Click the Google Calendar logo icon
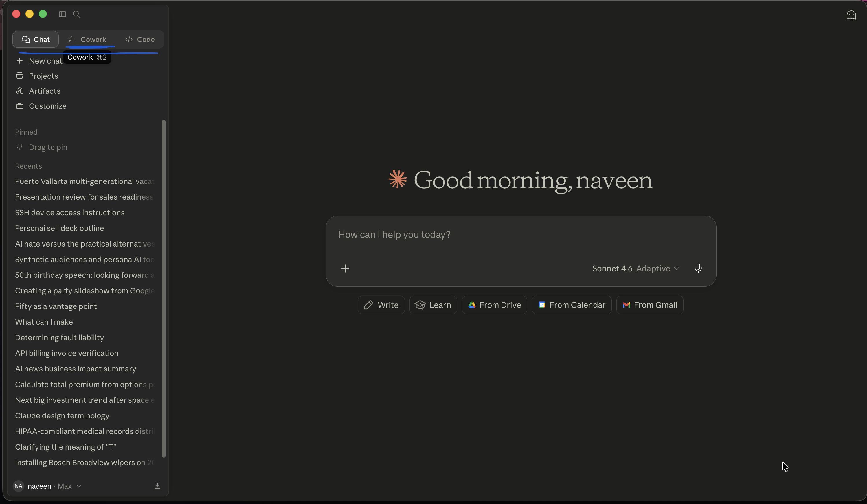Screen dimensions: 867x504 (x=542, y=305)
